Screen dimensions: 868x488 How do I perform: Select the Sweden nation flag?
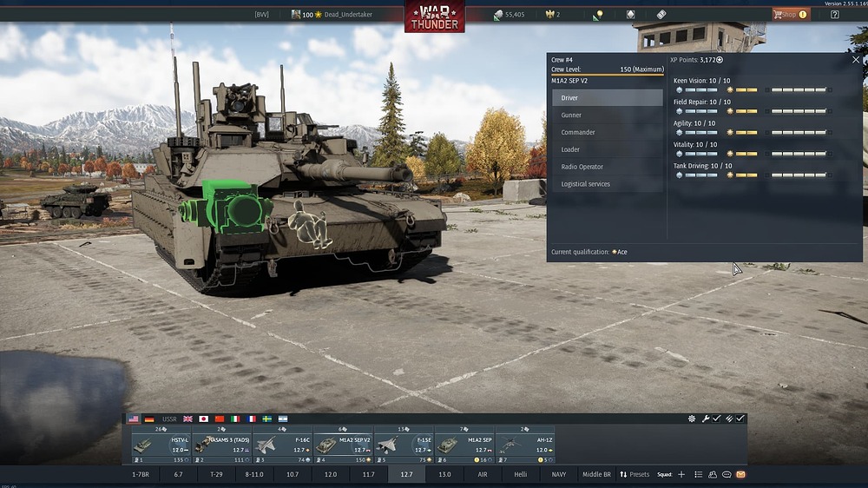pyautogui.click(x=266, y=419)
